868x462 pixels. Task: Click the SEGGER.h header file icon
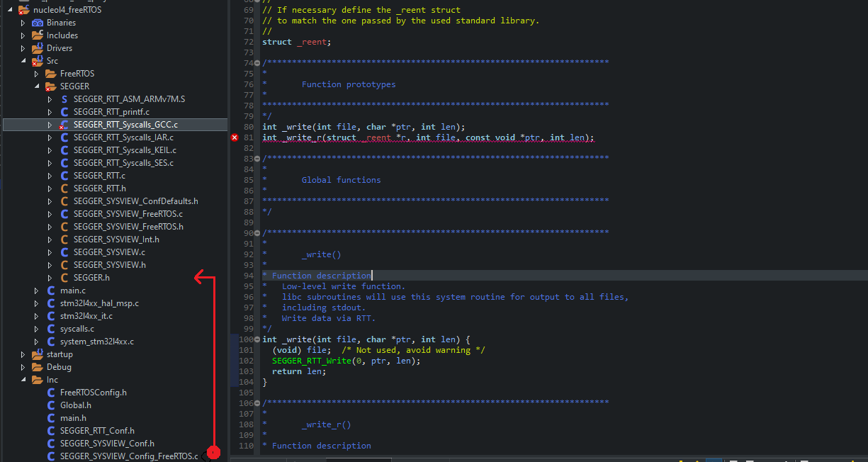[x=64, y=278]
